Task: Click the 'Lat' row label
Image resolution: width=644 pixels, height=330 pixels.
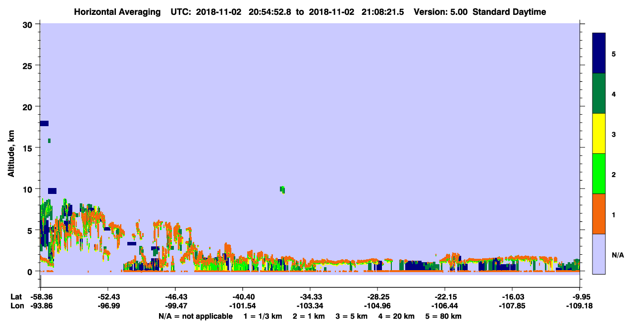Action: click(x=16, y=297)
